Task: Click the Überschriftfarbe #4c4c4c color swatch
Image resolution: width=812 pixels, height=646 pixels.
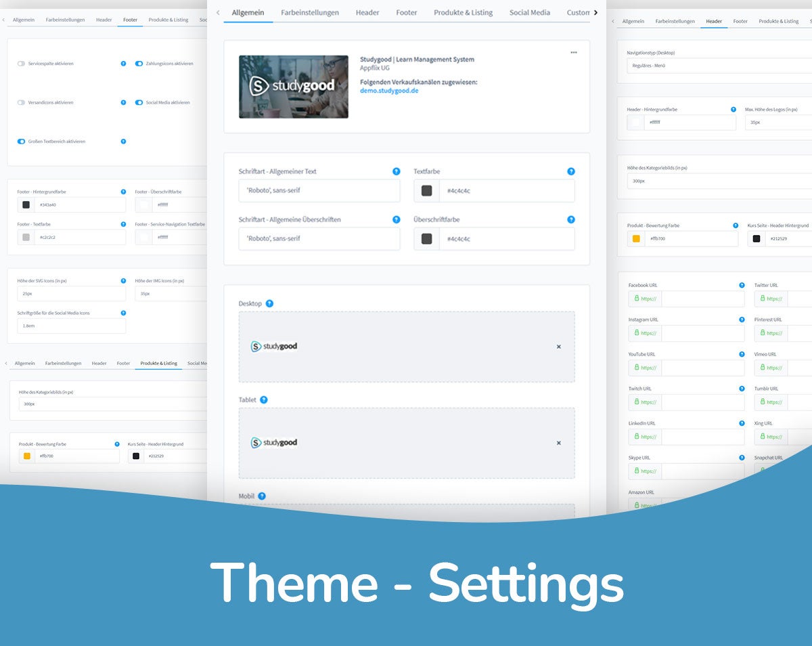Action: point(426,239)
